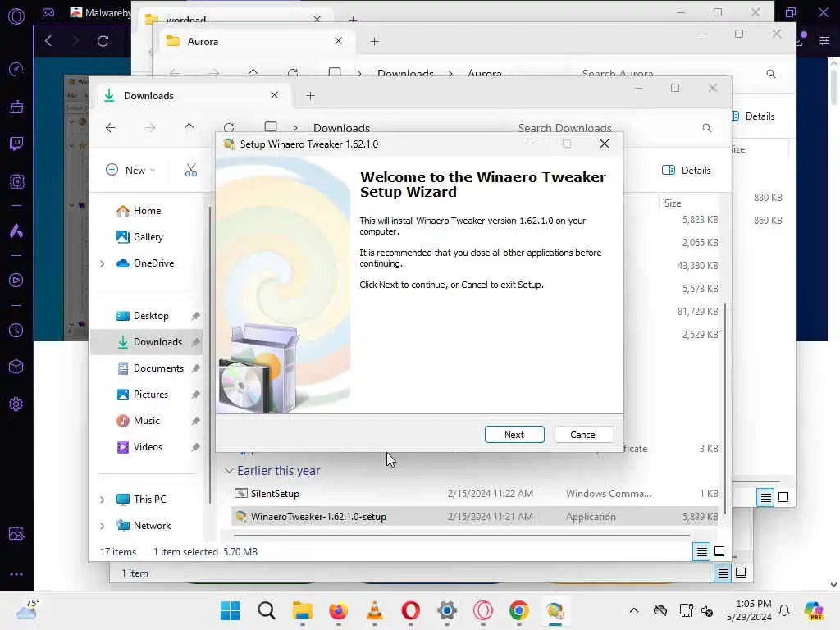Screen dimensions: 840x630
Task: Open the pinned Pictures folder
Action: tap(143, 395)
